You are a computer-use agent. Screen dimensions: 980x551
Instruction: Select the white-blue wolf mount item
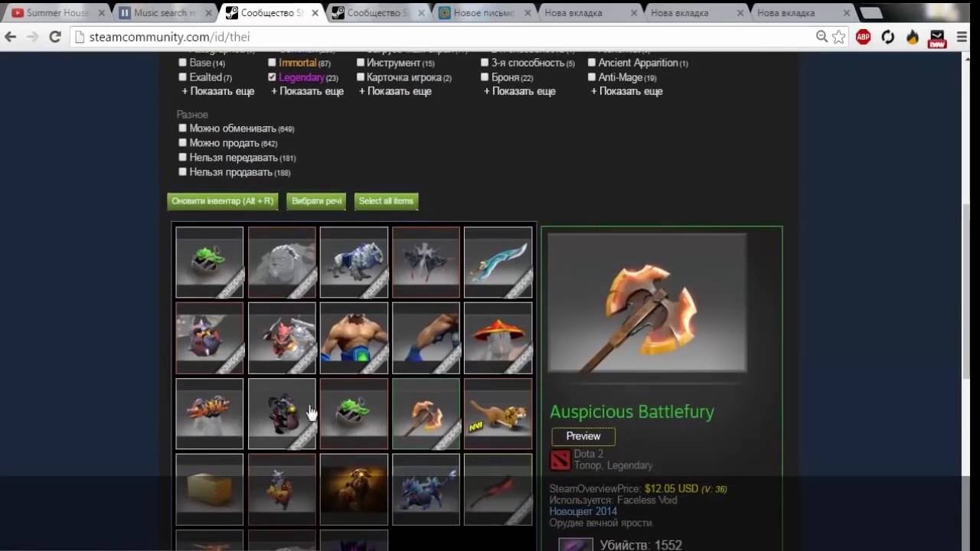[354, 262]
